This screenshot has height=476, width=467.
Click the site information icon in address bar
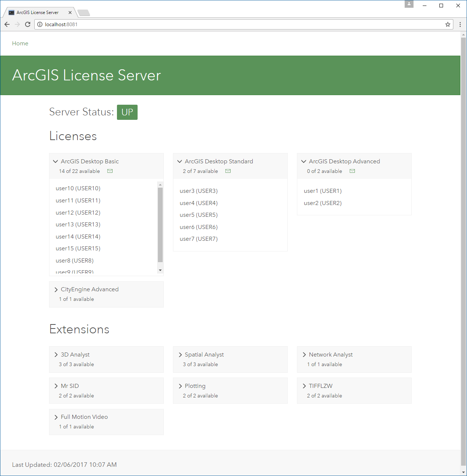pyautogui.click(x=40, y=24)
